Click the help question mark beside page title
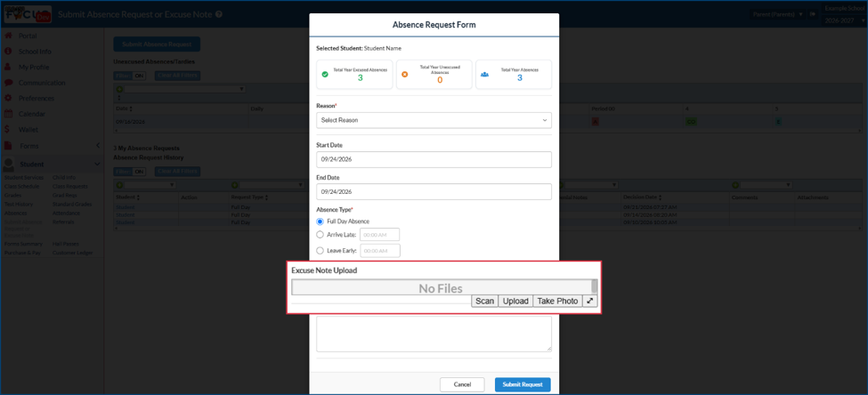The height and width of the screenshot is (395, 868). [x=219, y=14]
